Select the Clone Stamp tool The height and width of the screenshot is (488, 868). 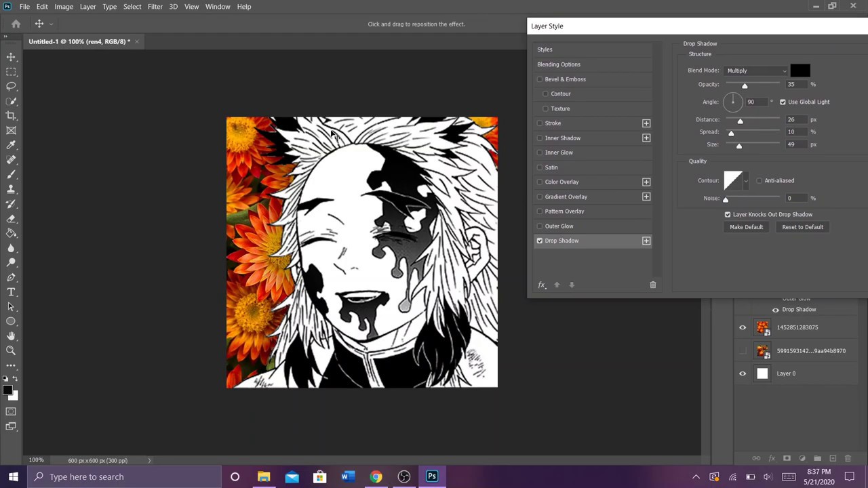(x=11, y=189)
